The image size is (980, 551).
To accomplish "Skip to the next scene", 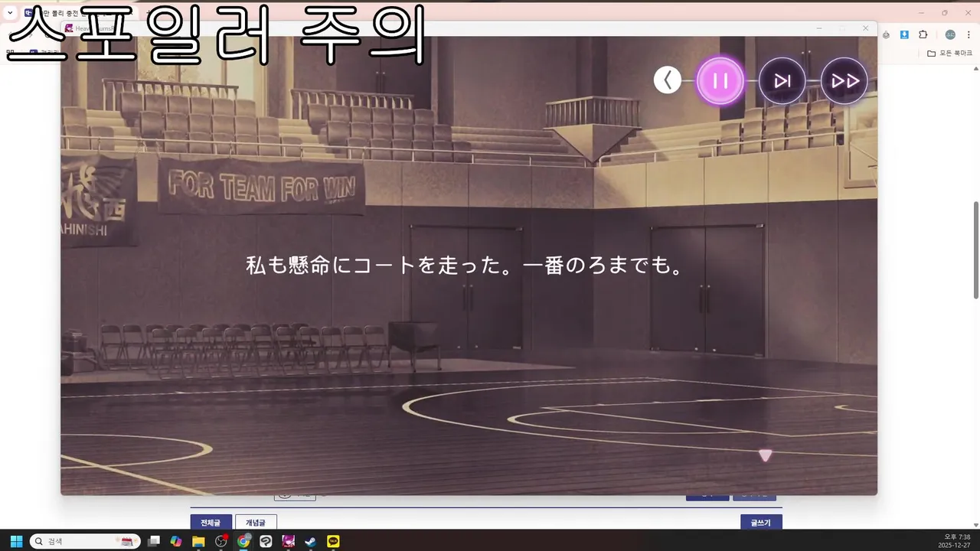I will pos(782,80).
